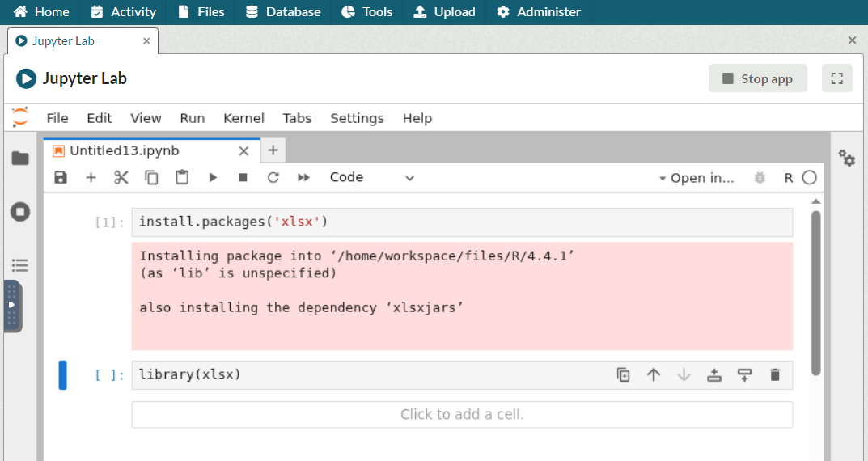This screenshot has height=461, width=868.
Task: Toggle fullscreen mode for Jupyter Lab
Action: click(x=837, y=78)
